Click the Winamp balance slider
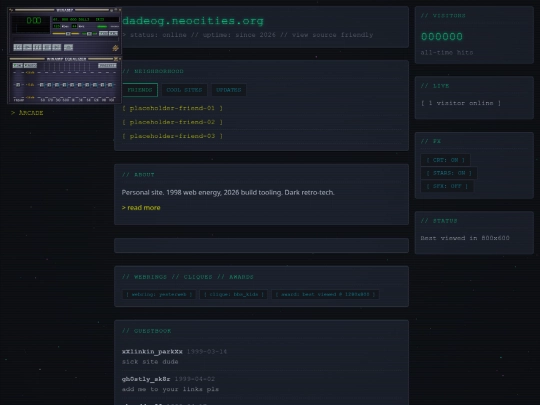540x405 pixels. click(90, 33)
